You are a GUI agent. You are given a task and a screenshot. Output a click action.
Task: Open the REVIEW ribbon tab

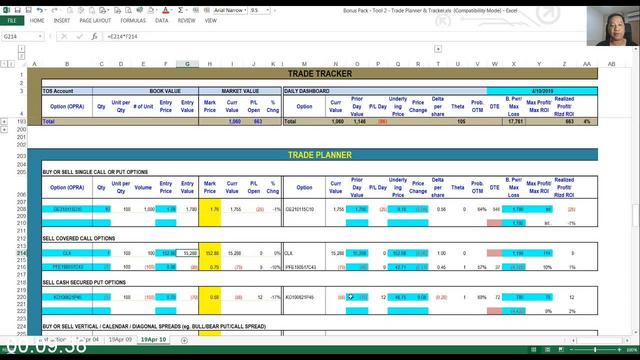(x=187, y=20)
